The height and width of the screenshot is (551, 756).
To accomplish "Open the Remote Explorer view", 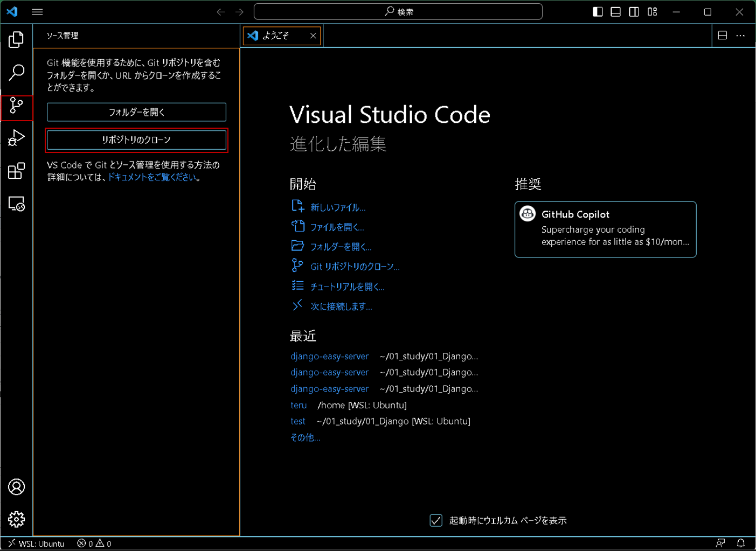I will tap(16, 204).
